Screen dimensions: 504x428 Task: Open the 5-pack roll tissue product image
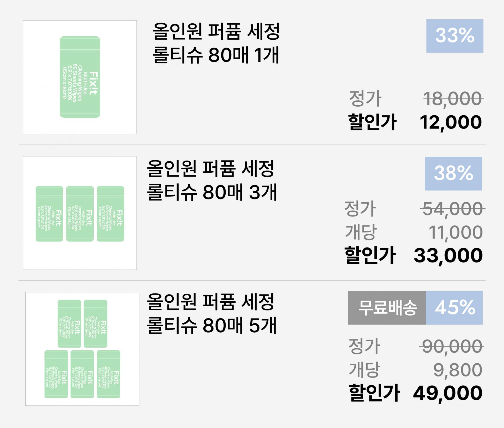coord(82,349)
